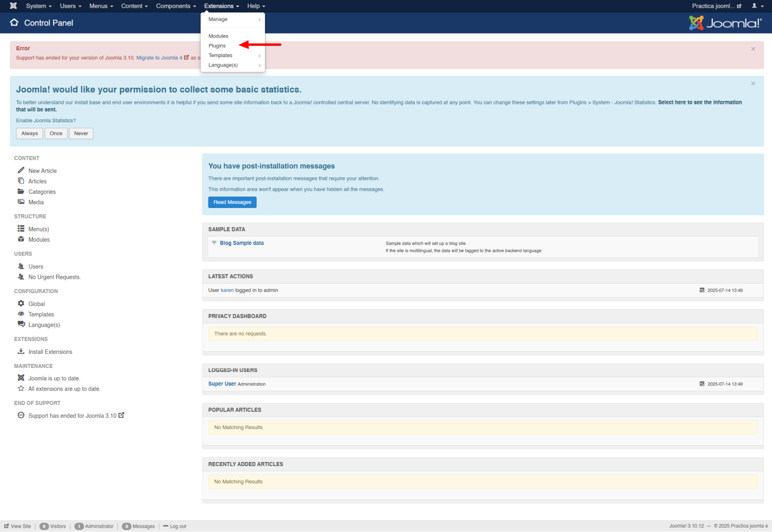772x532 pixels.
Task: Click the Modules cube icon in sidebar
Action: coord(21,239)
